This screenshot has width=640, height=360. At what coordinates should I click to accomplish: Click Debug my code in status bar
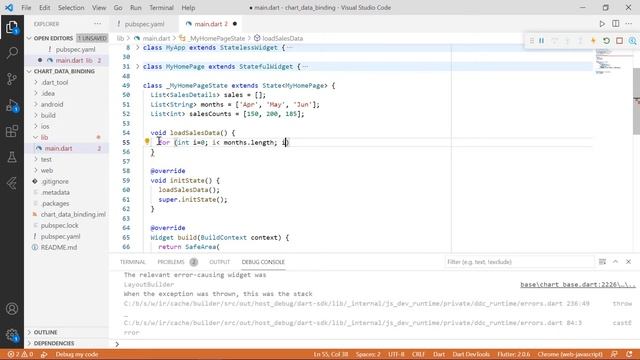click(x=77, y=354)
